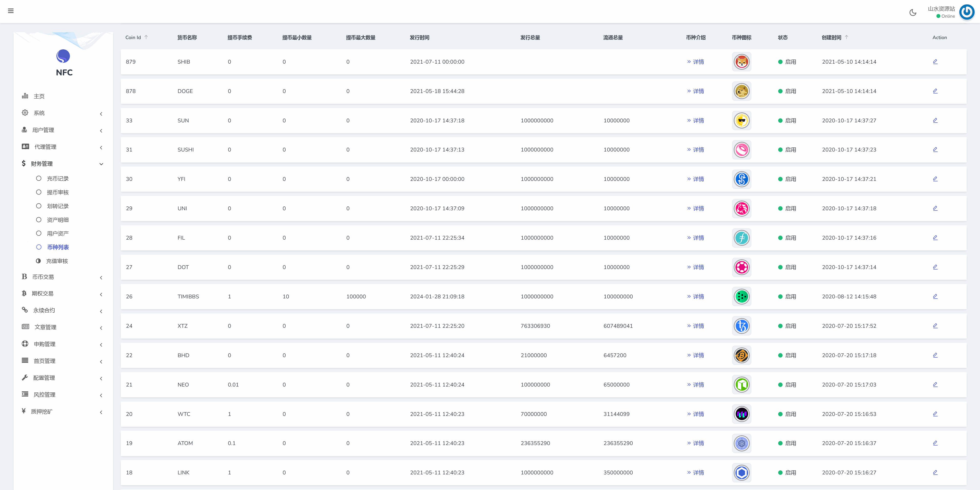The image size is (980, 490).
Task: Click the SHIB coin icon in the table
Action: pyautogui.click(x=741, y=62)
